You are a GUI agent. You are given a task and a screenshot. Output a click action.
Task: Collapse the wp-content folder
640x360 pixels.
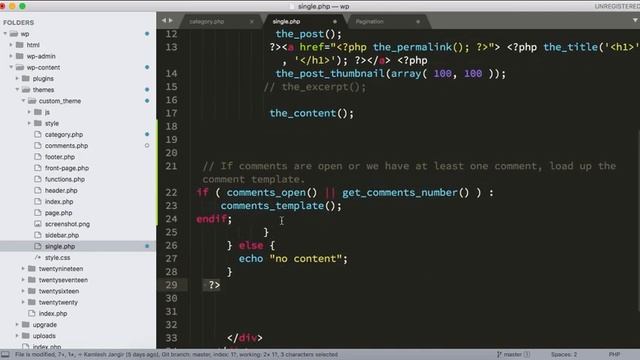pyautogui.click(x=11, y=67)
